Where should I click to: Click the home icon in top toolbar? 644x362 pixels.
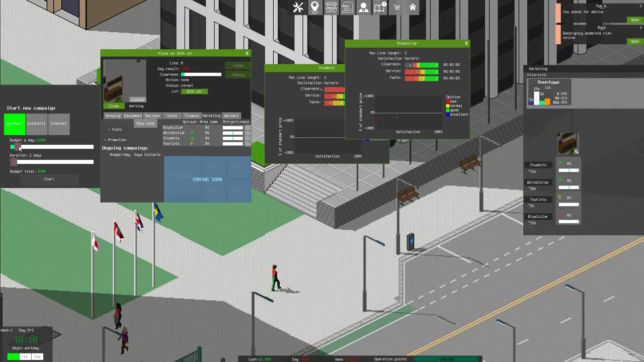click(x=413, y=7)
